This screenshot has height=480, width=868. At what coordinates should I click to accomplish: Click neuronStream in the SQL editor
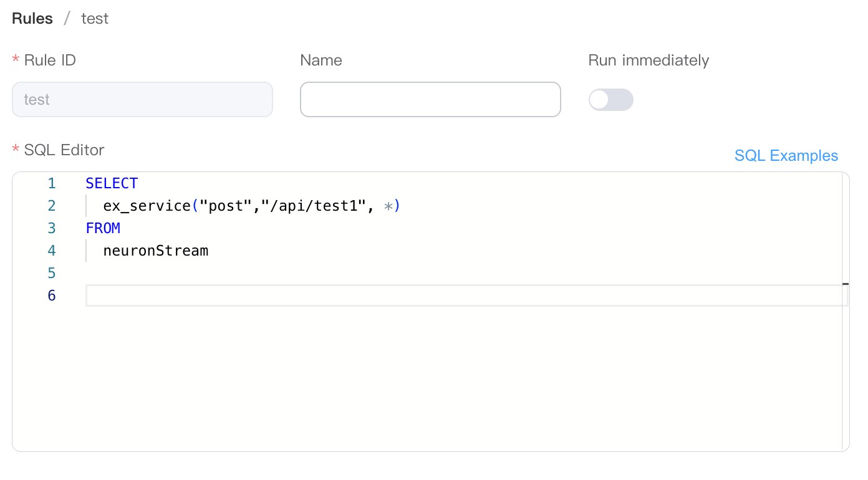click(155, 251)
